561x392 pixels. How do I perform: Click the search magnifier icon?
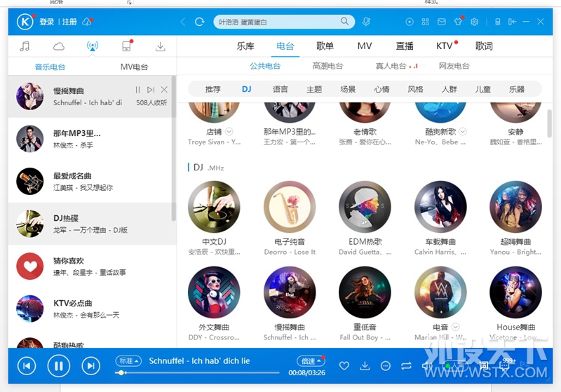[x=344, y=22]
